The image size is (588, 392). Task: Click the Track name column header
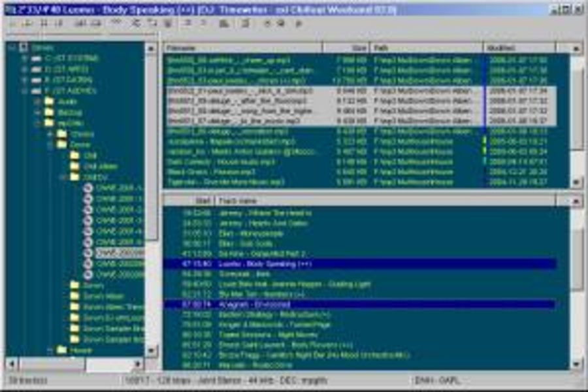385,201
